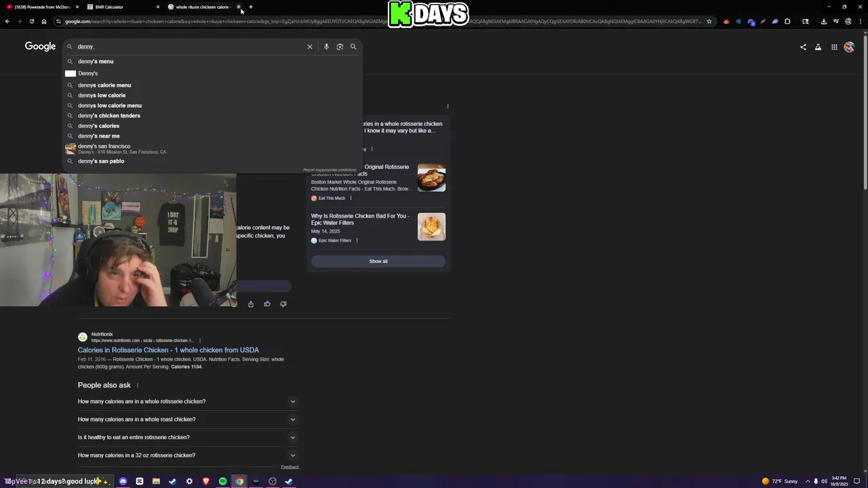868x488 pixels.
Task: Click the browser address bar URL
Action: 383,21
